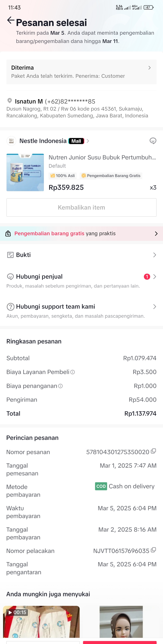Tap the Nutren Junior product thumbnail
Image resolution: width=163 pixels, height=644 pixels.
25,172
